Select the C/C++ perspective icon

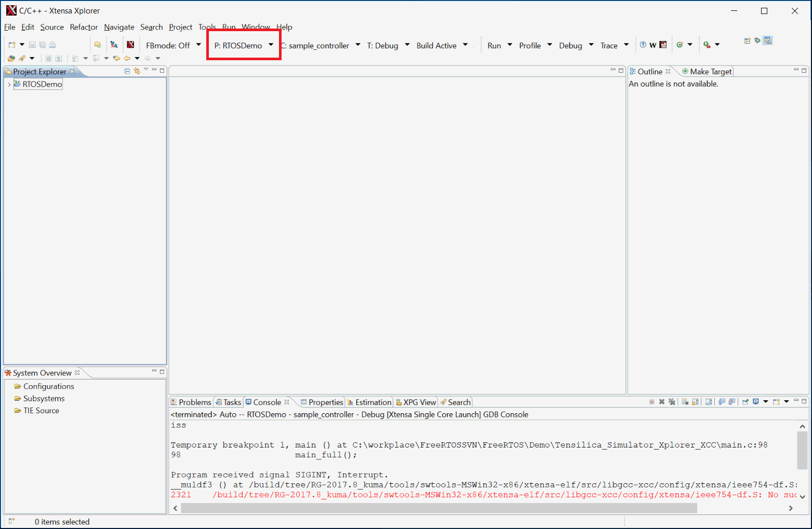pyautogui.click(x=768, y=40)
